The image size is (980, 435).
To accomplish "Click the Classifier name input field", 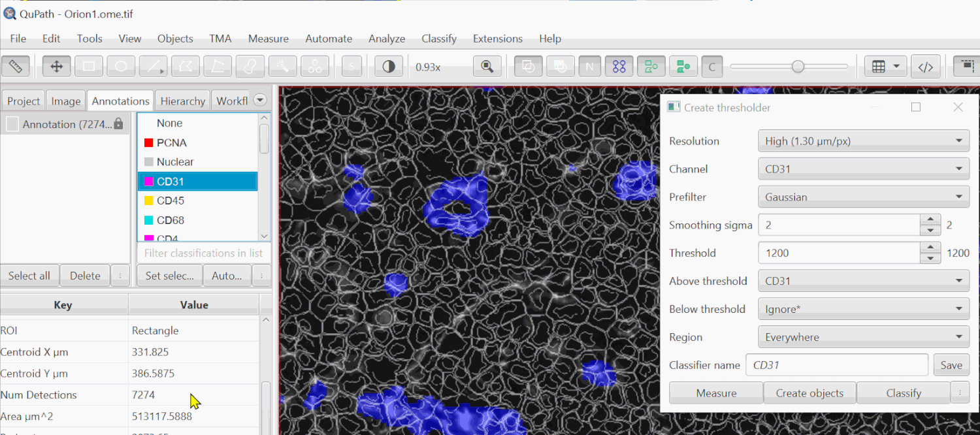I will [836, 365].
